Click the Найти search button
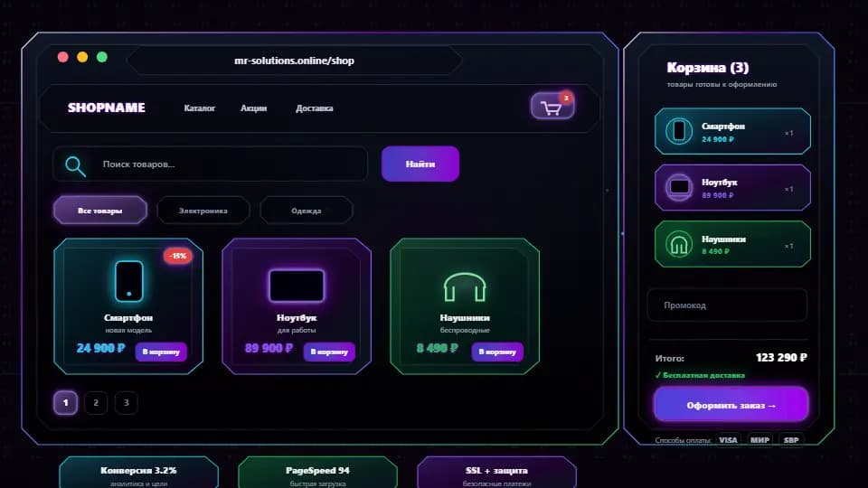Screen dimensions: 868x488 click(420, 164)
